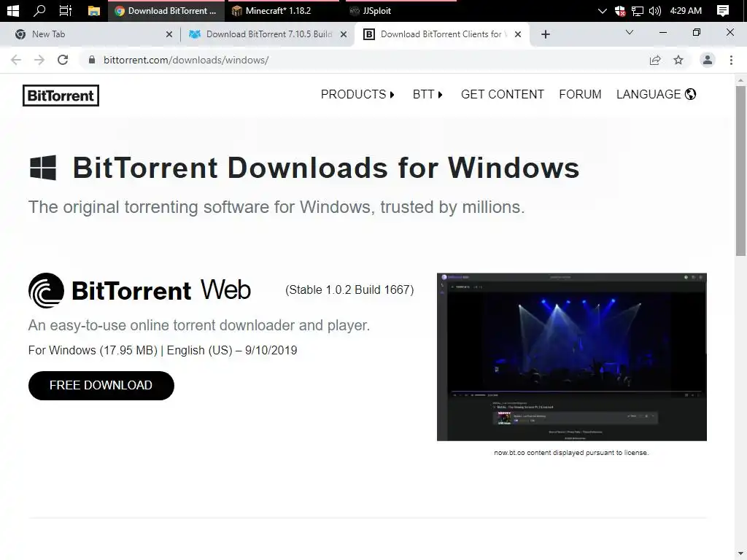Click the "(Stable 1.0.2 Build 1667)" text
Image resolution: width=747 pixels, height=560 pixels.
(x=349, y=289)
